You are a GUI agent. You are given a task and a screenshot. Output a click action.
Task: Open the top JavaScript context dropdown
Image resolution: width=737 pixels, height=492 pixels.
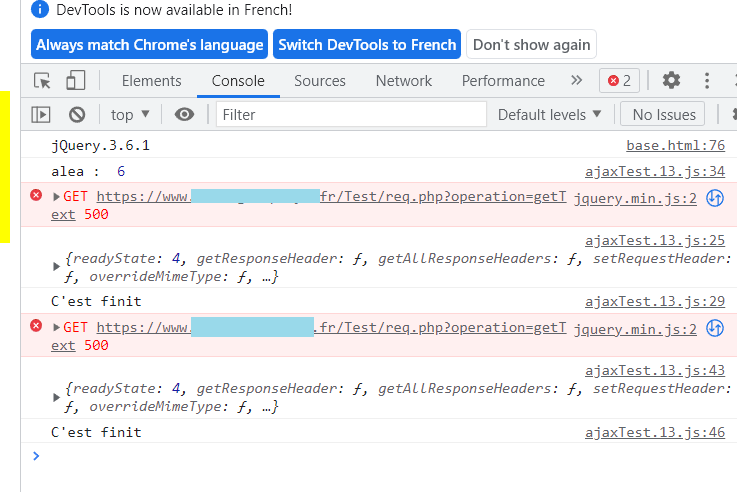click(130, 115)
